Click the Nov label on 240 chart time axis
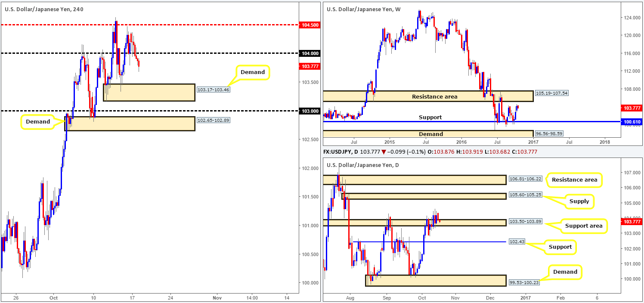644x303 pixels. pos(217,297)
